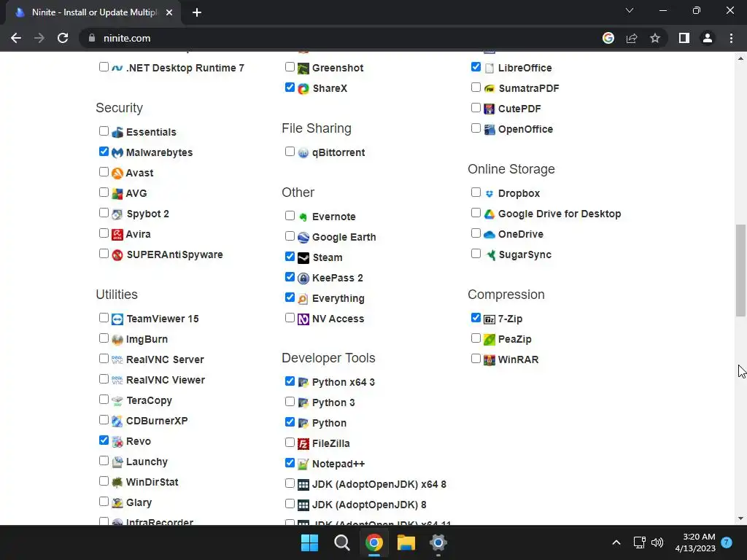The image size is (747, 560).
Task: Click the OneDrive cloud icon
Action: tap(489, 234)
